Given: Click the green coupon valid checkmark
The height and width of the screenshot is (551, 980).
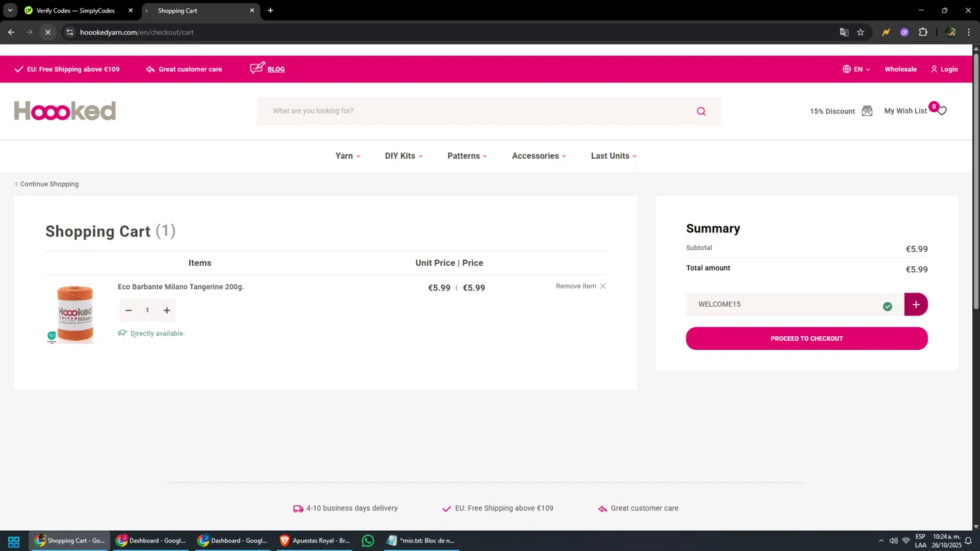Looking at the screenshot, I should tap(887, 306).
